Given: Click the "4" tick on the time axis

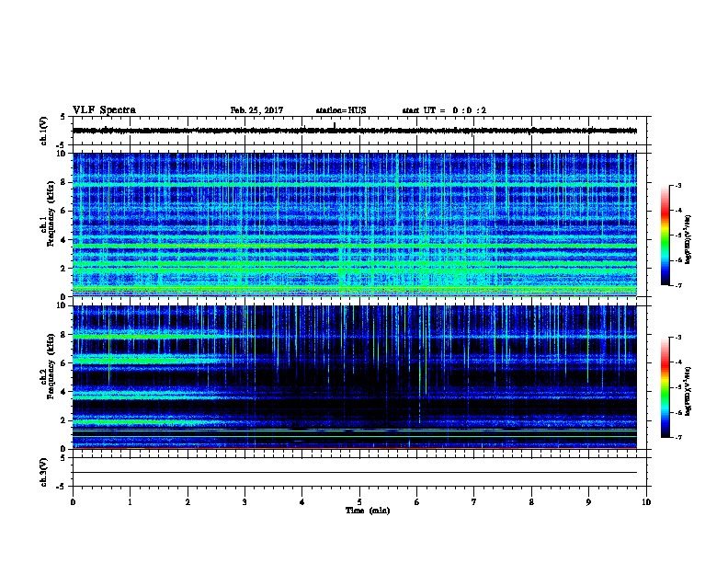Looking at the screenshot, I should tap(302, 502).
